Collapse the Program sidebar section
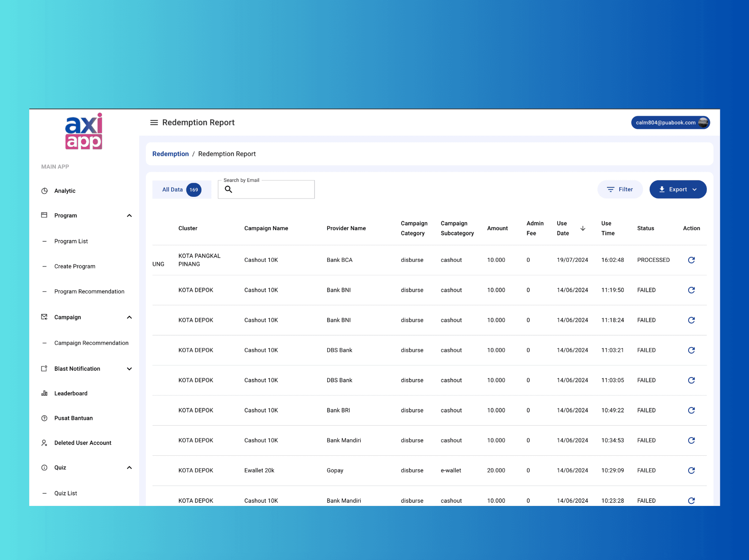The height and width of the screenshot is (560, 749). pyautogui.click(x=129, y=215)
